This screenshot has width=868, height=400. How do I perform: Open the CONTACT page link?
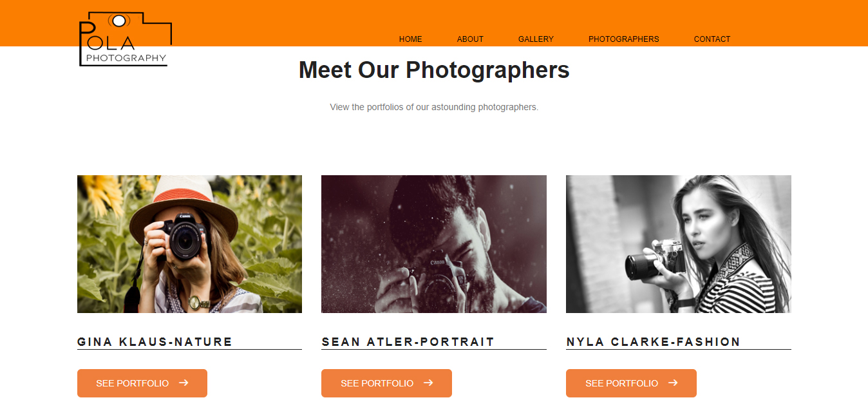(712, 39)
